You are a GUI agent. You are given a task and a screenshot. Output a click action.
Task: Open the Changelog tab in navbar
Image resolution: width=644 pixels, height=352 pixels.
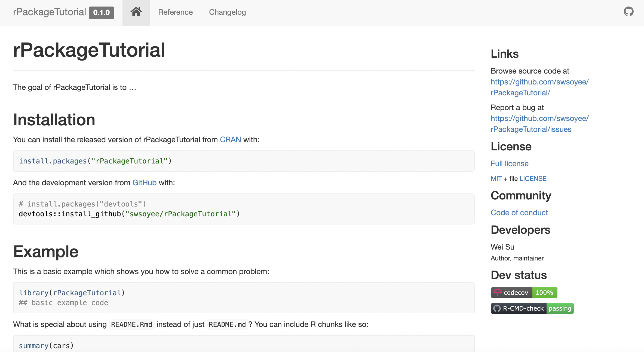click(227, 12)
